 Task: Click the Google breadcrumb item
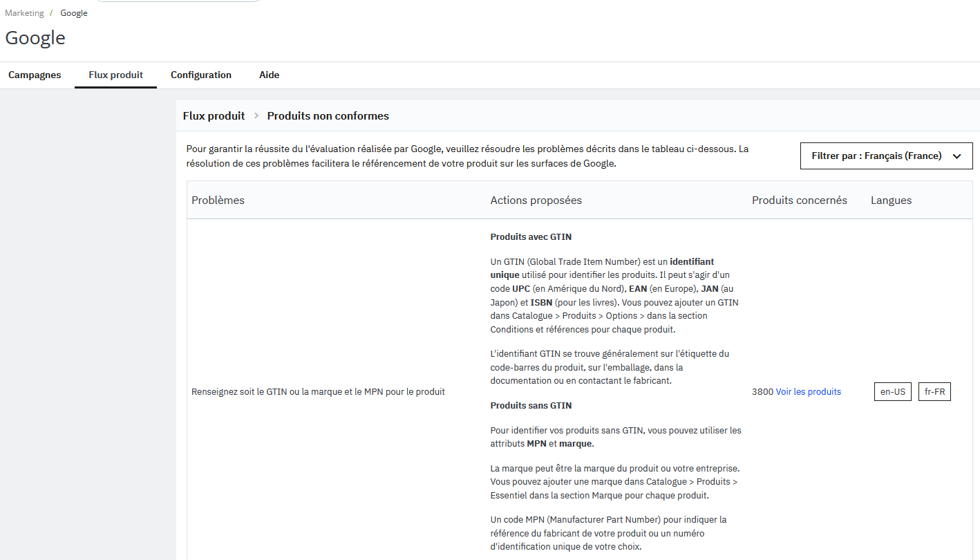[74, 13]
